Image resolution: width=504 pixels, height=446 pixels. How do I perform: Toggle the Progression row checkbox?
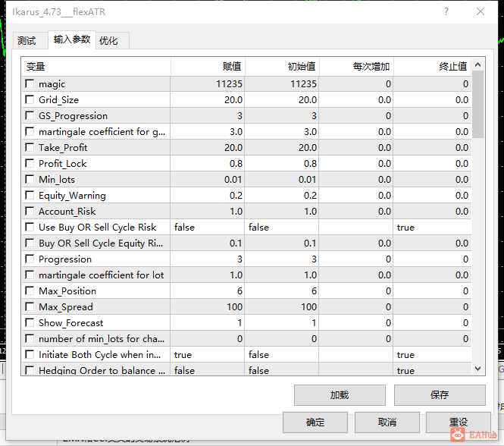(x=30, y=259)
